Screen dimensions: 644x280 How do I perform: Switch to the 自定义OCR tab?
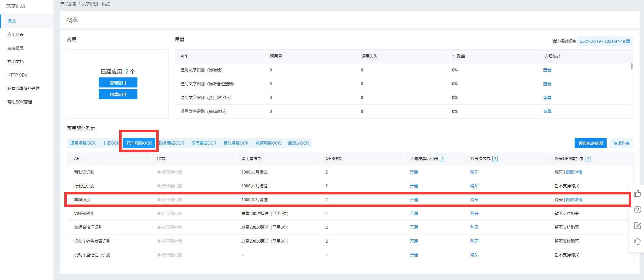(x=298, y=143)
